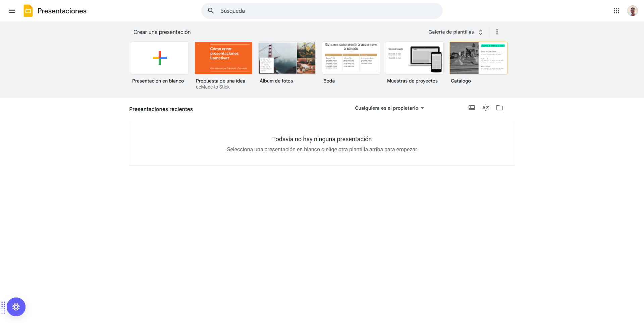Select the Catálogo template thumbnail
This screenshot has width=644, height=323.
point(478,58)
